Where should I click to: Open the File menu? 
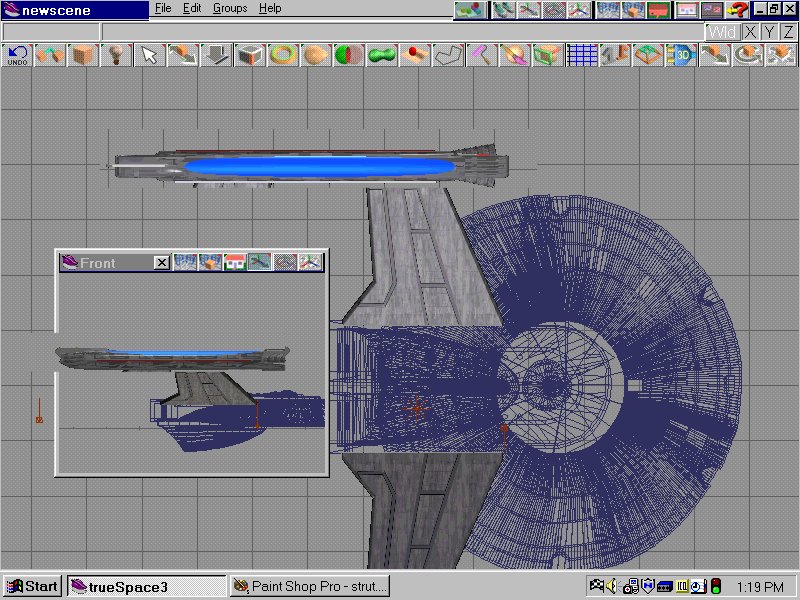tap(163, 9)
